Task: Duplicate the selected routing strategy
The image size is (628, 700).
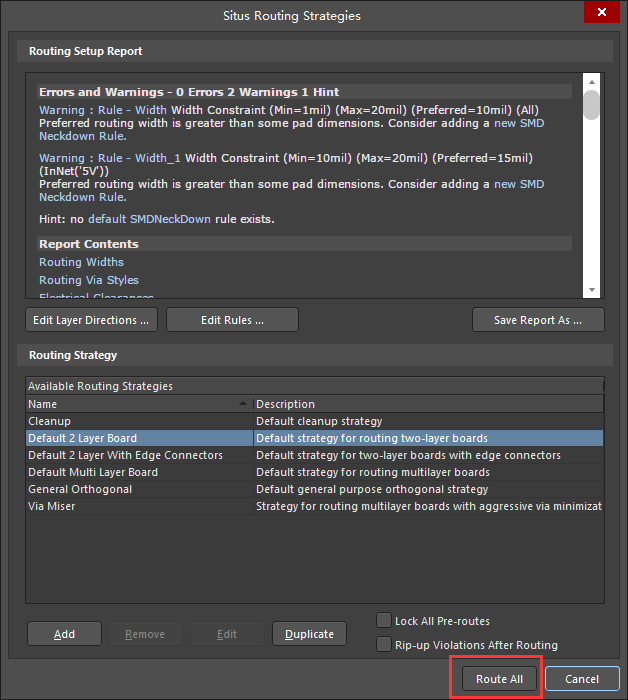Action: coord(309,634)
